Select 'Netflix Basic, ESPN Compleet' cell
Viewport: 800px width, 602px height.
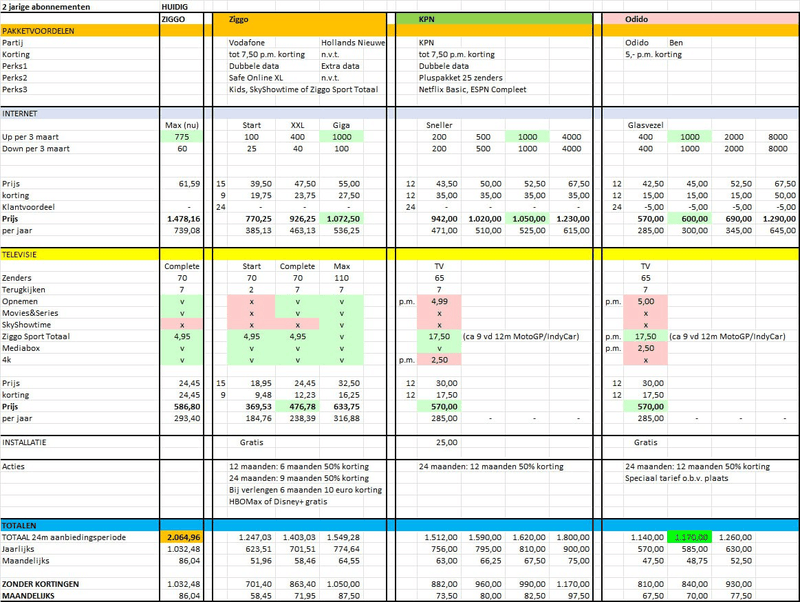click(472, 89)
